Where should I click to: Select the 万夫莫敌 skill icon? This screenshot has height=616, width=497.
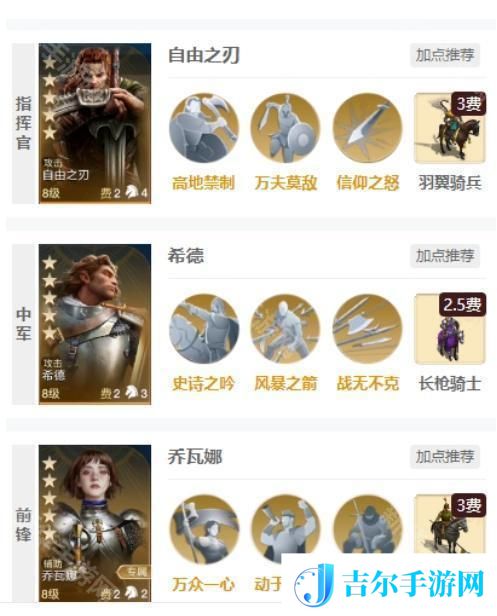pos(286,128)
